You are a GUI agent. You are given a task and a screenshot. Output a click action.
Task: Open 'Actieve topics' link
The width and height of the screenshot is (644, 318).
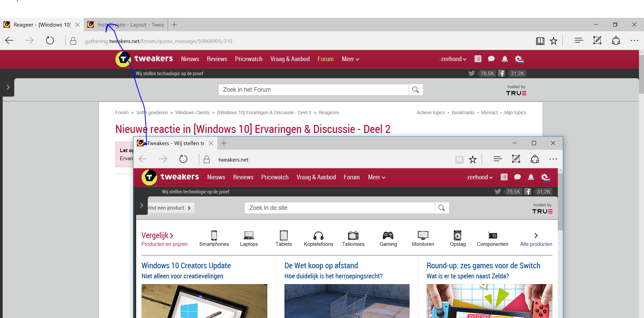point(431,112)
